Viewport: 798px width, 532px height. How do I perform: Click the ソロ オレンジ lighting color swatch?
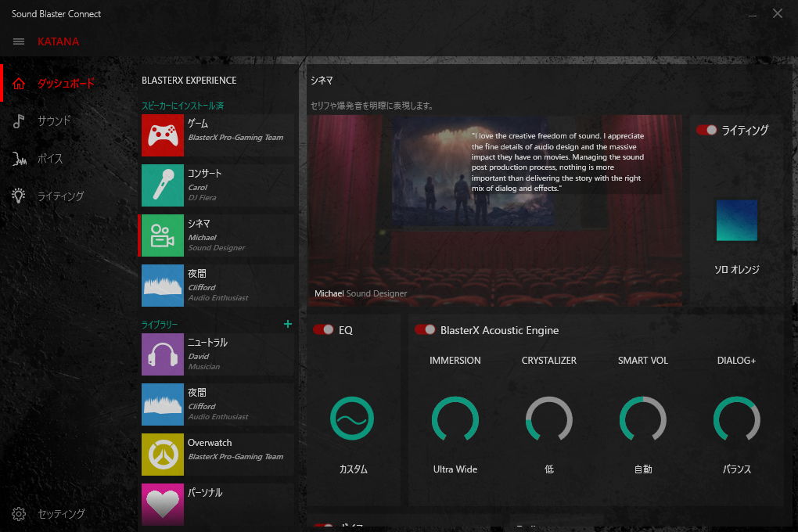pyautogui.click(x=736, y=221)
